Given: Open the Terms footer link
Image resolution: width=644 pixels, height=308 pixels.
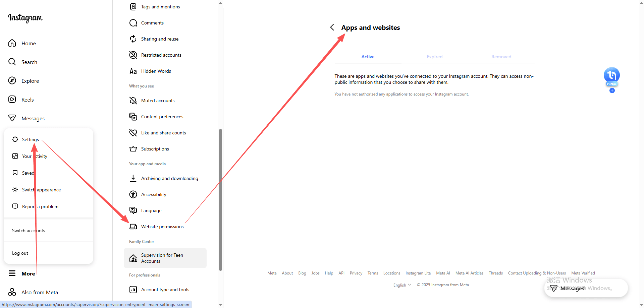Looking at the screenshot, I should click(x=373, y=273).
